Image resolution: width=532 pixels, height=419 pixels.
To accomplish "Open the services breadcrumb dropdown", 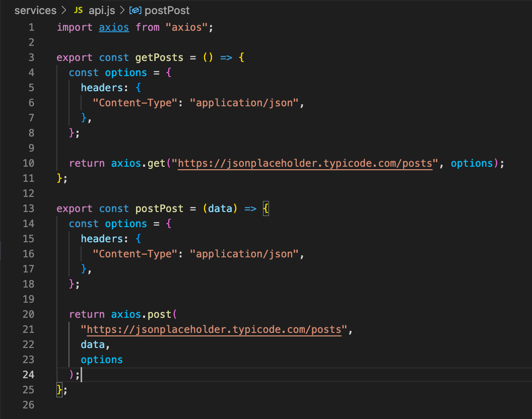I will pyautogui.click(x=35, y=10).
